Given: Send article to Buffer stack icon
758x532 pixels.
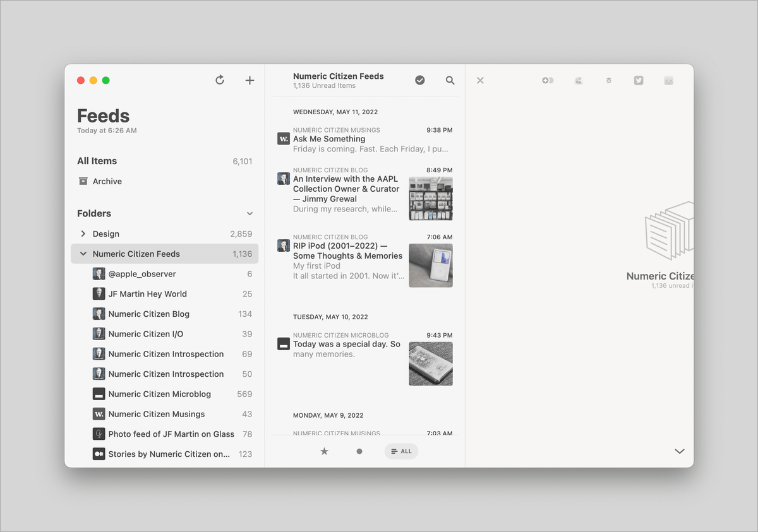Looking at the screenshot, I should [x=608, y=80].
